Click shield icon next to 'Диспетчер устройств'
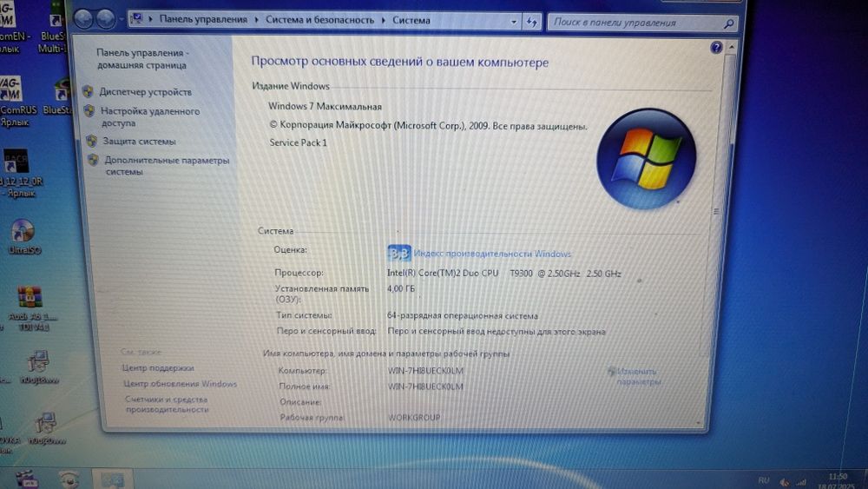 (x=88, y=91)
